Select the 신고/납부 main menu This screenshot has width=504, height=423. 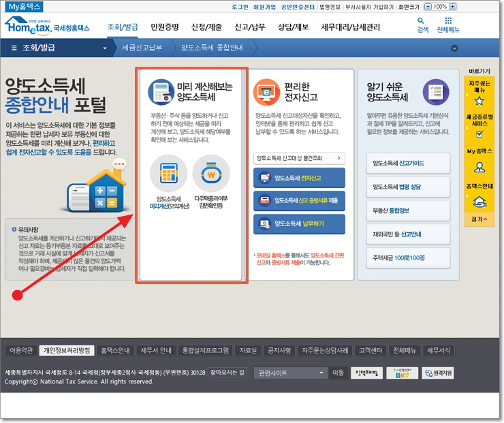250,27
